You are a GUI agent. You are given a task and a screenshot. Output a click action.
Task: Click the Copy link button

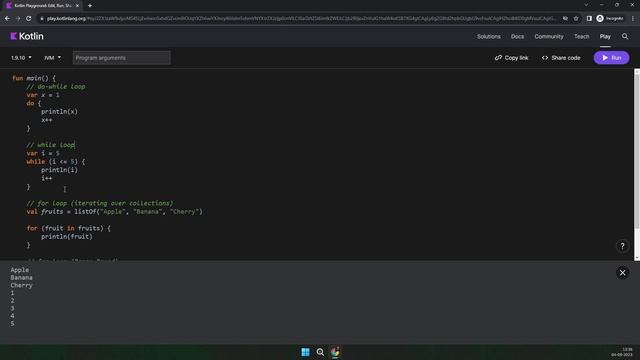tap(511, 58)
